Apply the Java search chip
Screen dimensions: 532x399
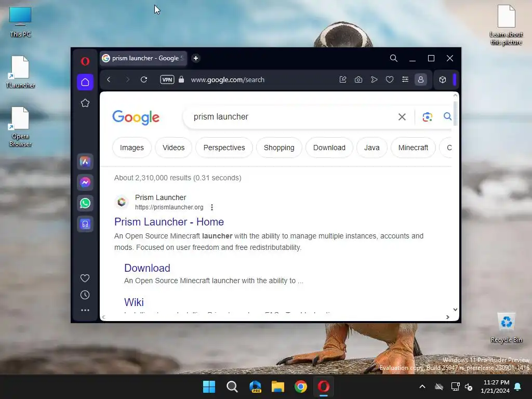tap(372, 148)
